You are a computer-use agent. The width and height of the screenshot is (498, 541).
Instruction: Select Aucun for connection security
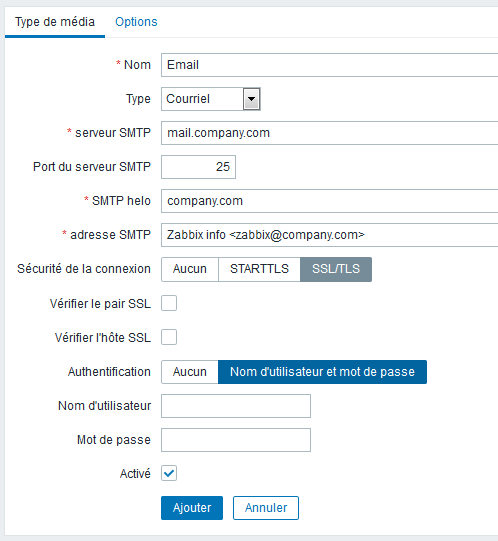tap(190, 269)
